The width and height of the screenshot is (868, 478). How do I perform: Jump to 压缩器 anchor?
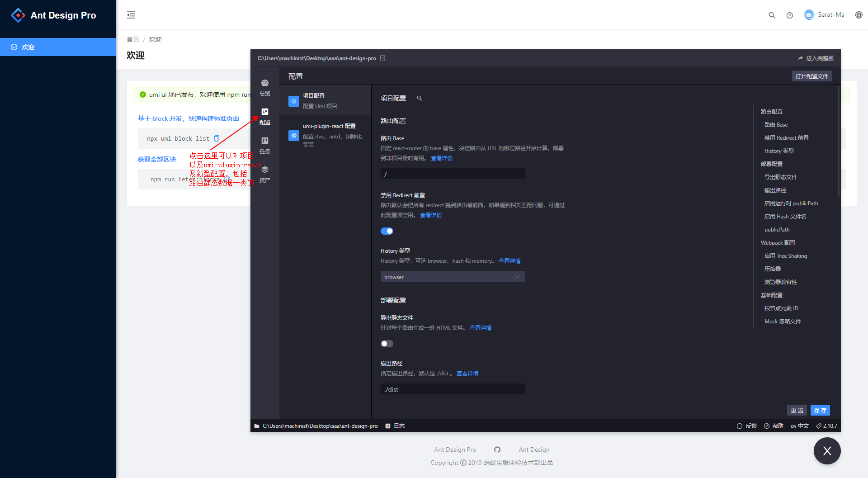773,269
